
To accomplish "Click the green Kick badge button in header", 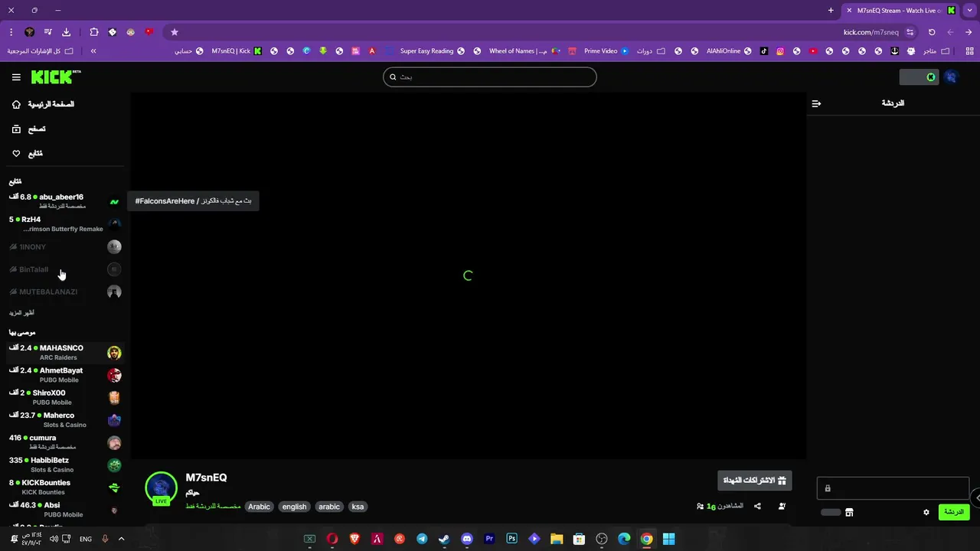I will click(x=919, y=77).
